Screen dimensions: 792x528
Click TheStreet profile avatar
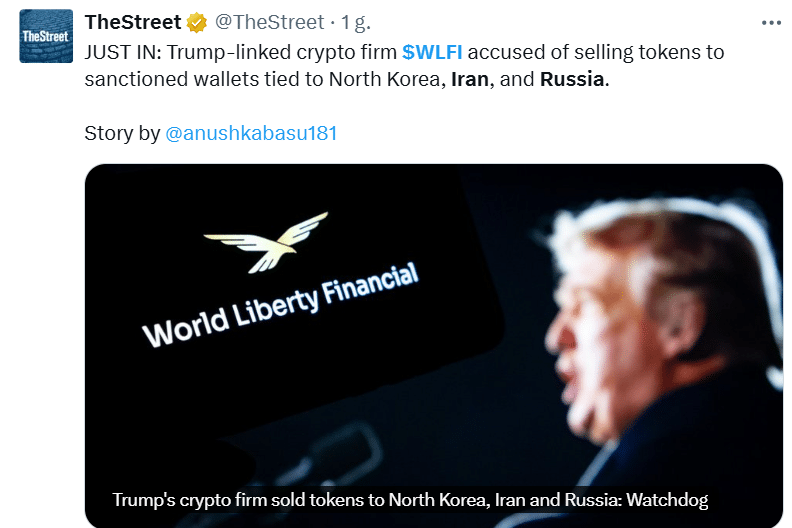tap(46, 36)
